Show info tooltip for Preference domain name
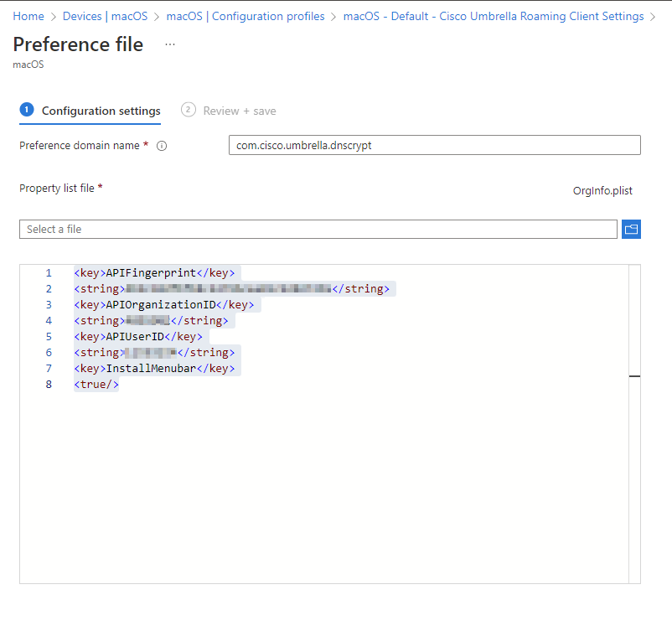The height and width of the screenshot is (626, 672). click(x=162, y=146)
